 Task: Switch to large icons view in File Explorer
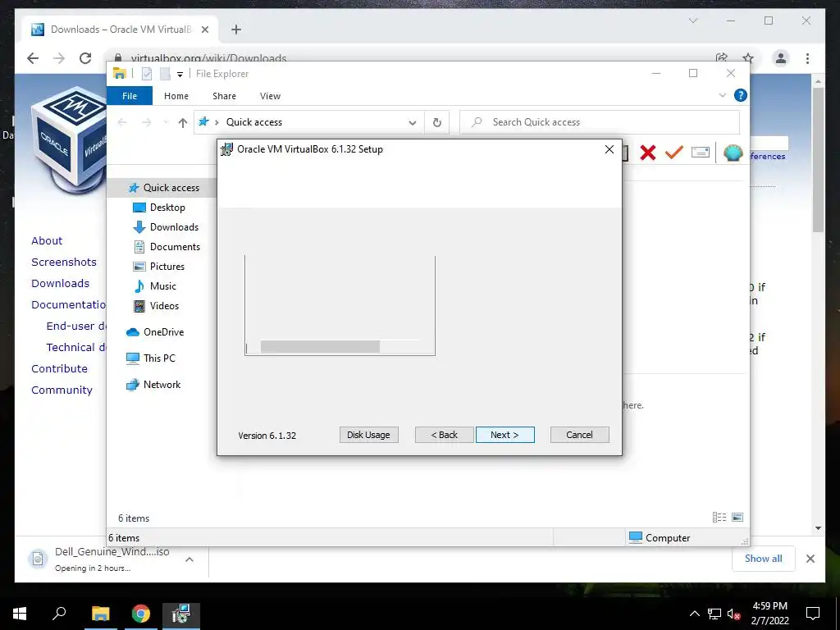point(737,517)
